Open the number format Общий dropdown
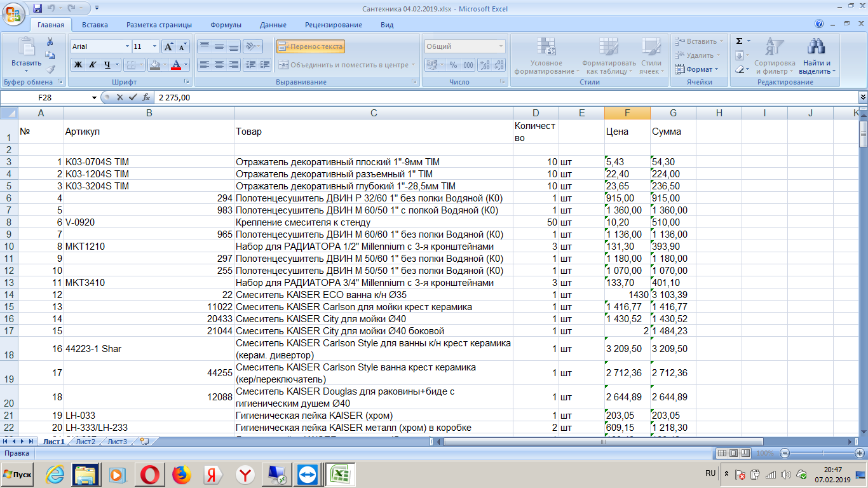868x488 pixels. [x=501, y=46]
